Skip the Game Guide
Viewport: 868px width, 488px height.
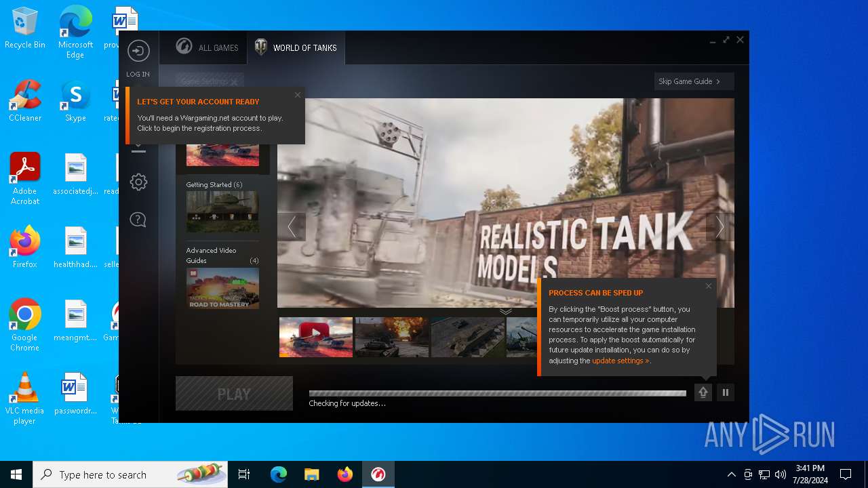click(x=694, y=81)
